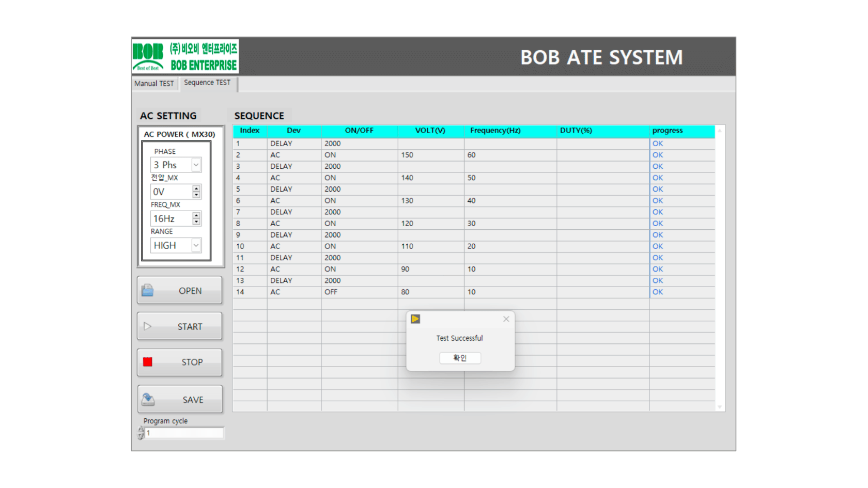Screen dimensions: 868x488
Task: Click the 60 frequency cell in row 2
Action: coord(510,155)
